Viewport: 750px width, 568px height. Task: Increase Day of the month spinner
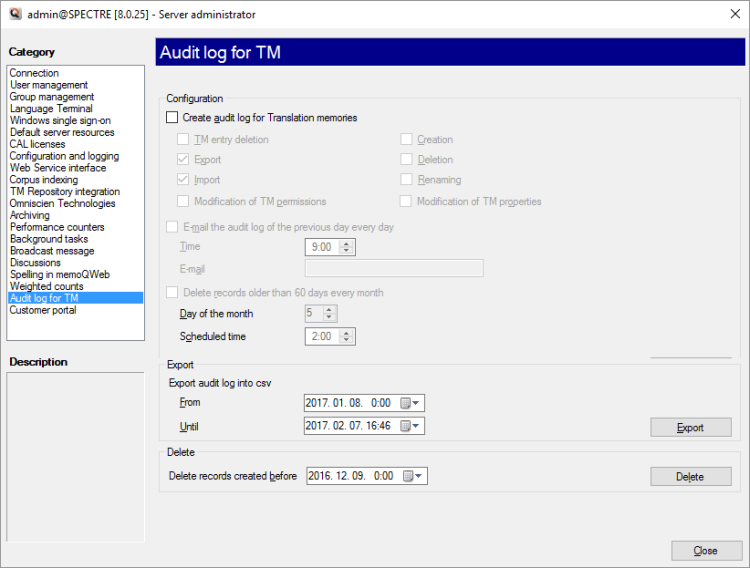point(329,310)
